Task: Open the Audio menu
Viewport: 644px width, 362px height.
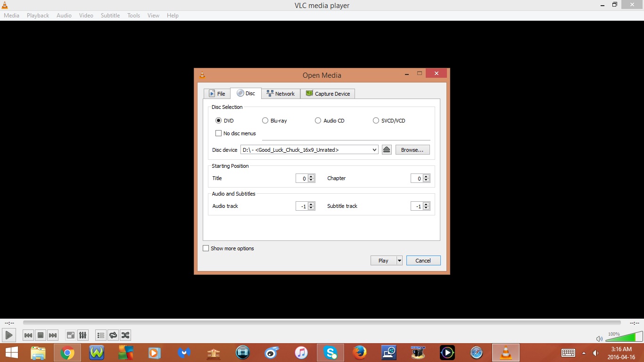Action: tap(64, 16)
